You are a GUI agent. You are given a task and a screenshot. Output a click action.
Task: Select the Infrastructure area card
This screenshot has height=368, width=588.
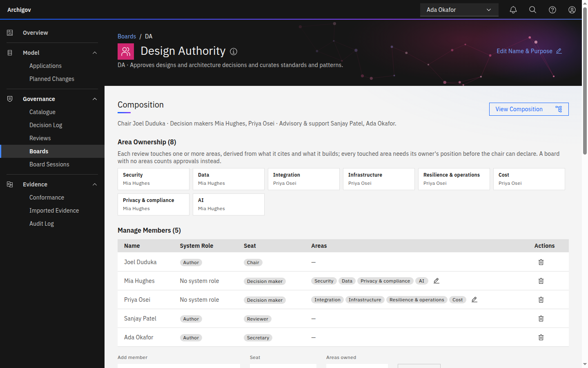pyautogui.click(x=379, y=179)
